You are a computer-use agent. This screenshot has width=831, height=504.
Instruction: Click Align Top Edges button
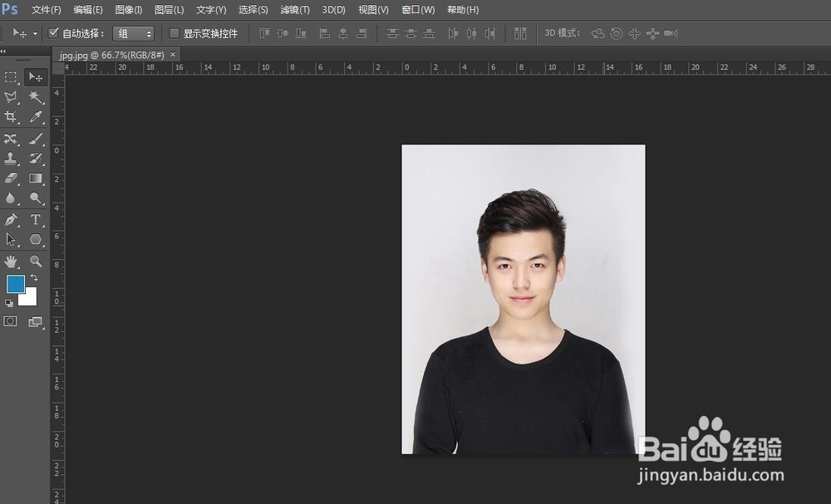pyautogui.click(x=264, y=33)
